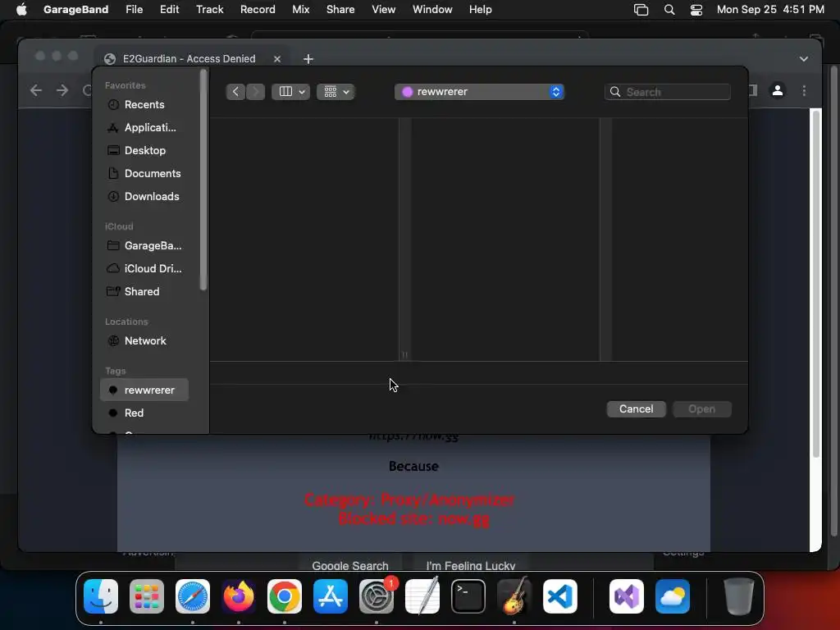Open the rewwrerer location popup menu
The width and height of the screenshot is (840, 630).
pos(479,92)
